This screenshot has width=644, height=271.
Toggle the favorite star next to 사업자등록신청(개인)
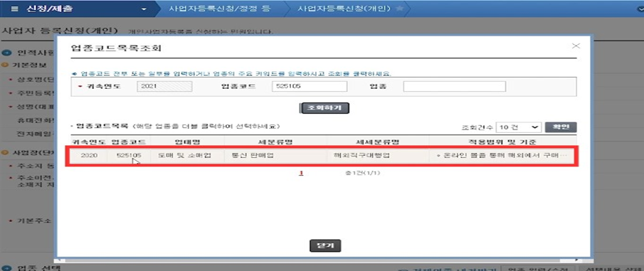click(399, 9)
